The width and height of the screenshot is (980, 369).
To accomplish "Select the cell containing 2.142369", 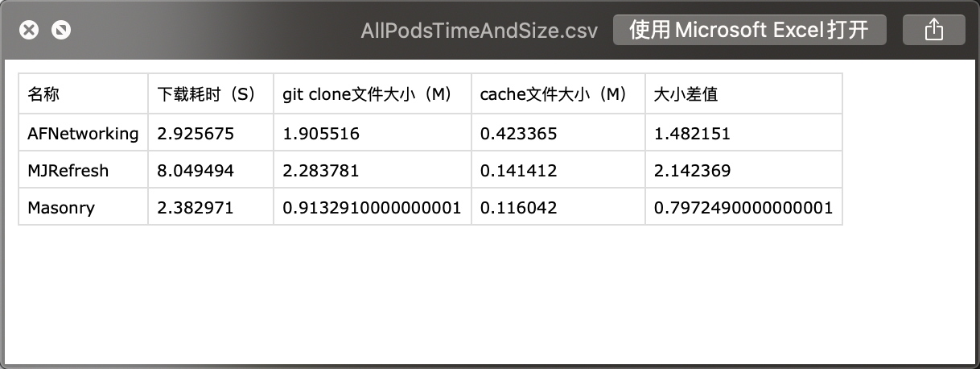I will [744, 170].
